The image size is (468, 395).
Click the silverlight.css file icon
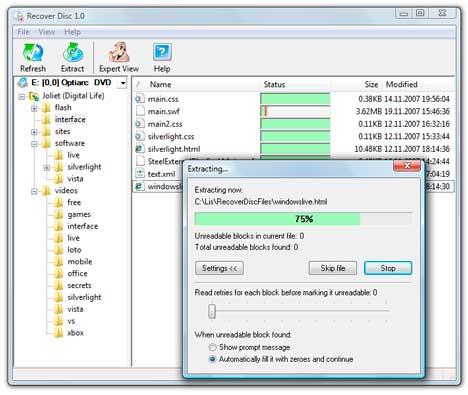pyautogui.click(x=139, y=136)
